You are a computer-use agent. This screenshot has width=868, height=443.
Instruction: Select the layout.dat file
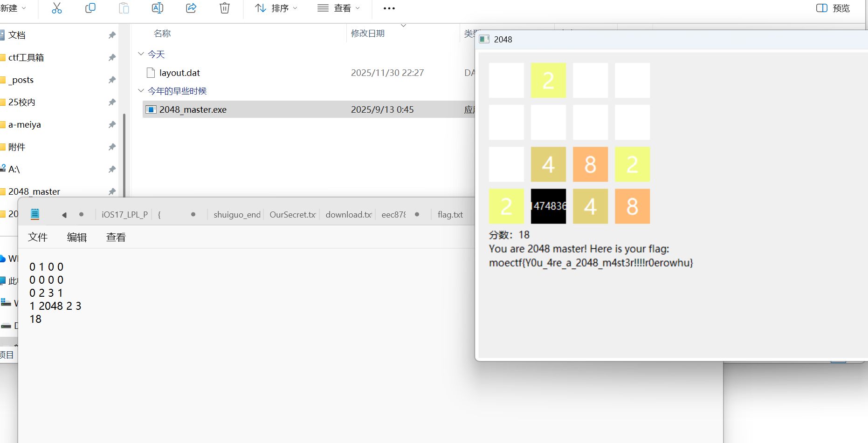click(179, 73)
